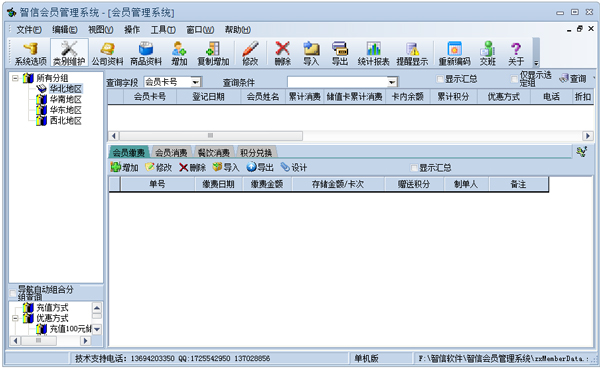Viewport: 600px width, 368px height.
Task: Toggle top 显示汇总 checkbox near query bar
Action: (x=440, y=79)
